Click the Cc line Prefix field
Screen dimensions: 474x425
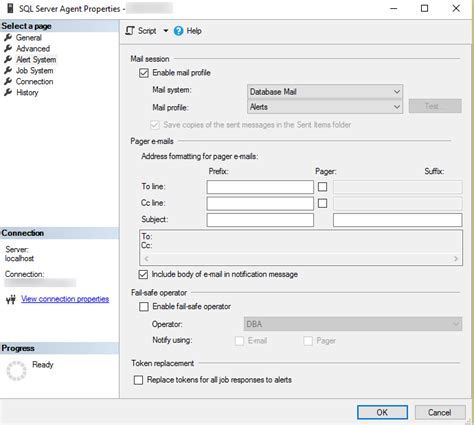(260, 203)
